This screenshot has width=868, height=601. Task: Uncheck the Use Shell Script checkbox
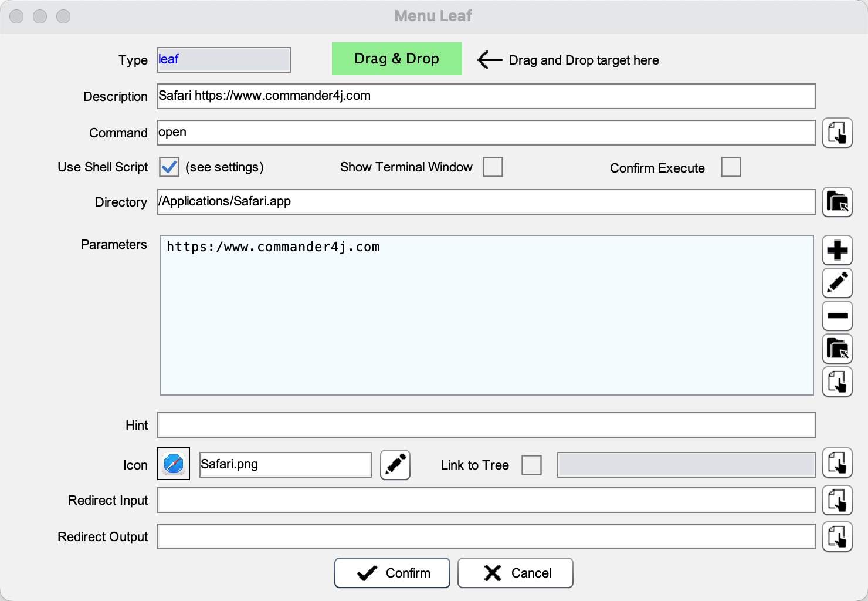tap(169, 167)
